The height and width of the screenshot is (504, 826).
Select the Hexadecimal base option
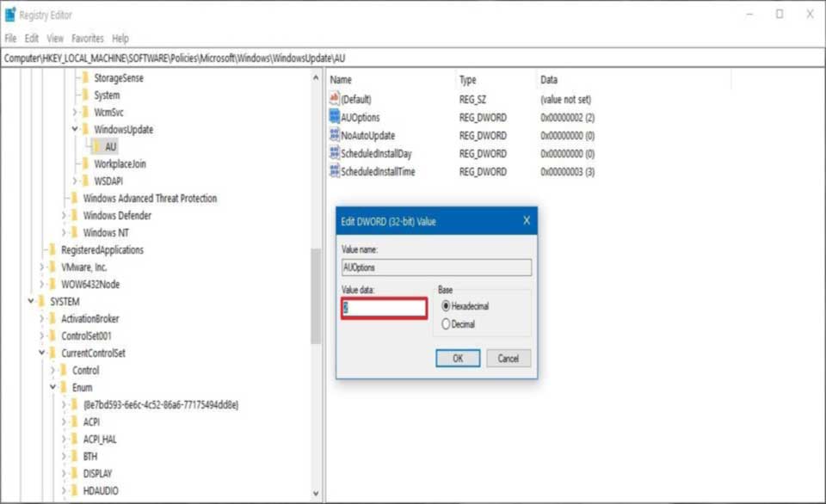(x=446, y=305)
